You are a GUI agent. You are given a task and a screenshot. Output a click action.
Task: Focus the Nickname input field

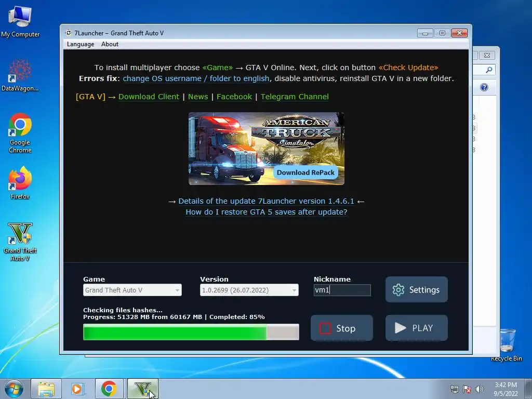tap(342, 290)
